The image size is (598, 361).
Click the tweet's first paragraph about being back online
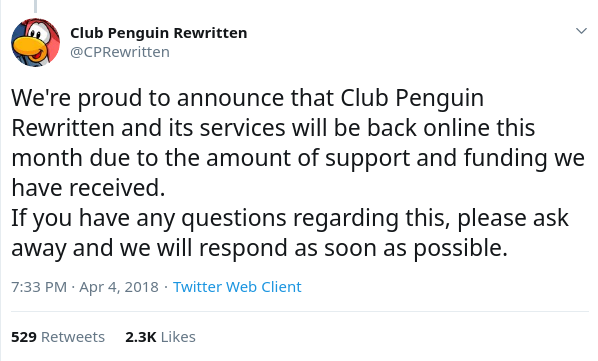tap(297, 143)
